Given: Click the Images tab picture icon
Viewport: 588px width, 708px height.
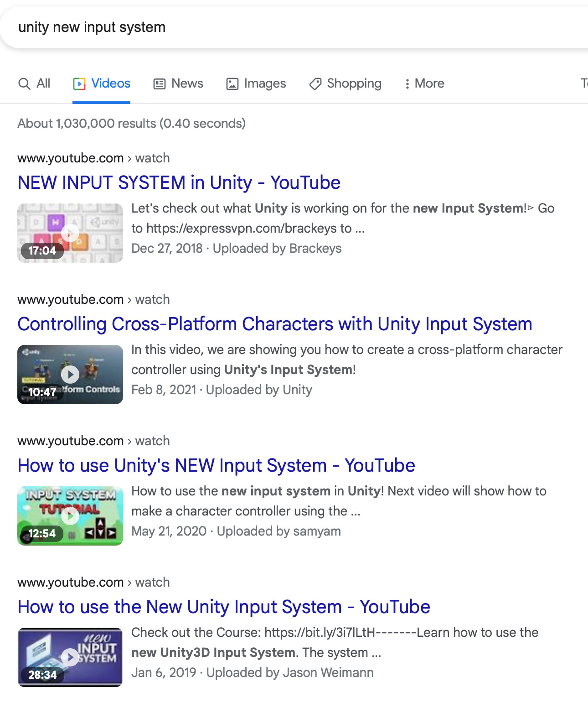Looking at the screenshot, I should [232, 84].
